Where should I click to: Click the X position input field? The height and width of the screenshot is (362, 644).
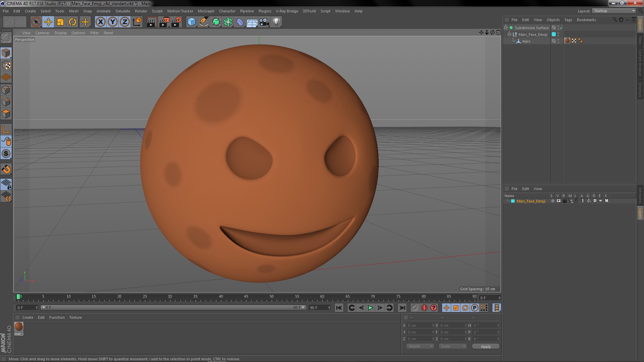[x=421, y=325]
